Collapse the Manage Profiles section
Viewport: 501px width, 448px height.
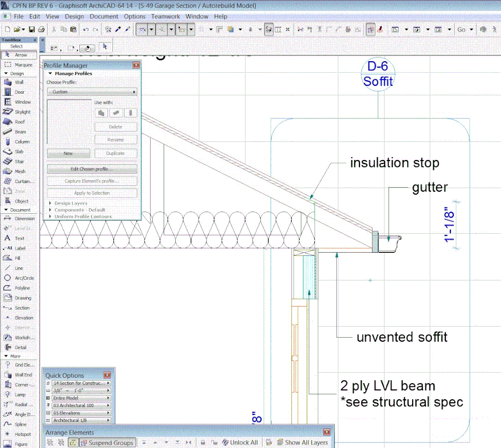(51, 74)
